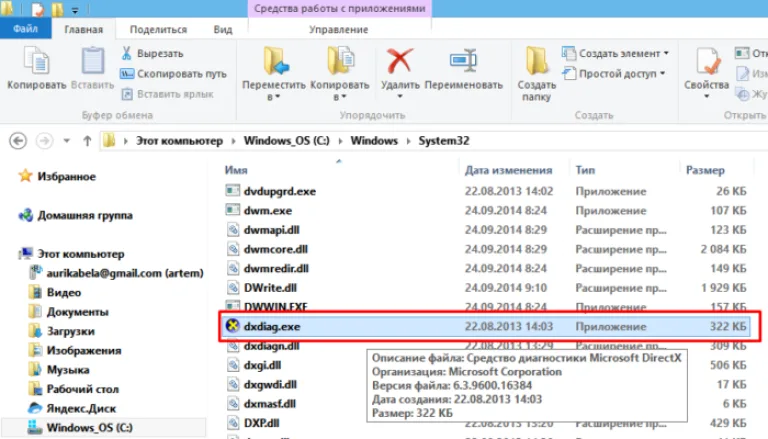The width and height of the screenshot is (768, 439).
Task: Click the dvdupgrd.exe file icon
Action: click(233, 190)
